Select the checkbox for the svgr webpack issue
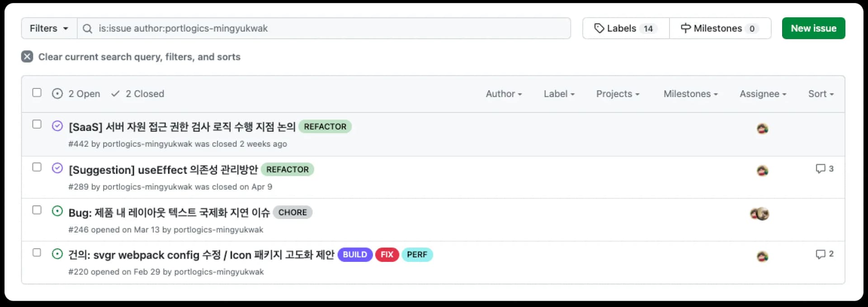 coord(37,252)
